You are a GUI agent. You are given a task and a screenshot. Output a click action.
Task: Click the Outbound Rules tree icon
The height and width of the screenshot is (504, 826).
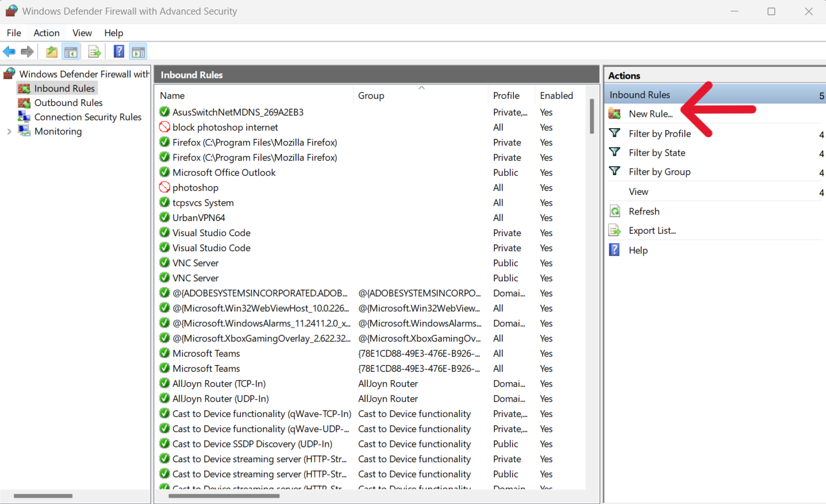point(24,103)
